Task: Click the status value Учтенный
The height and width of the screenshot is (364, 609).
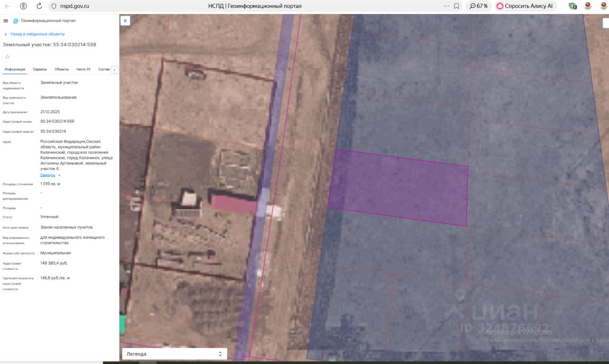Action: point(49,217)
